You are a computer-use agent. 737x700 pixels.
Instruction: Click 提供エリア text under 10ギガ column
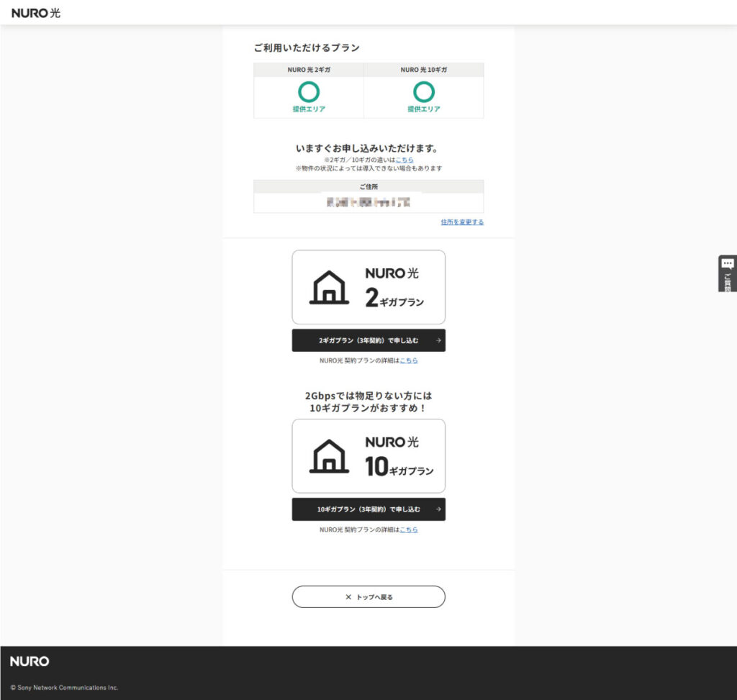click(423, 109)
